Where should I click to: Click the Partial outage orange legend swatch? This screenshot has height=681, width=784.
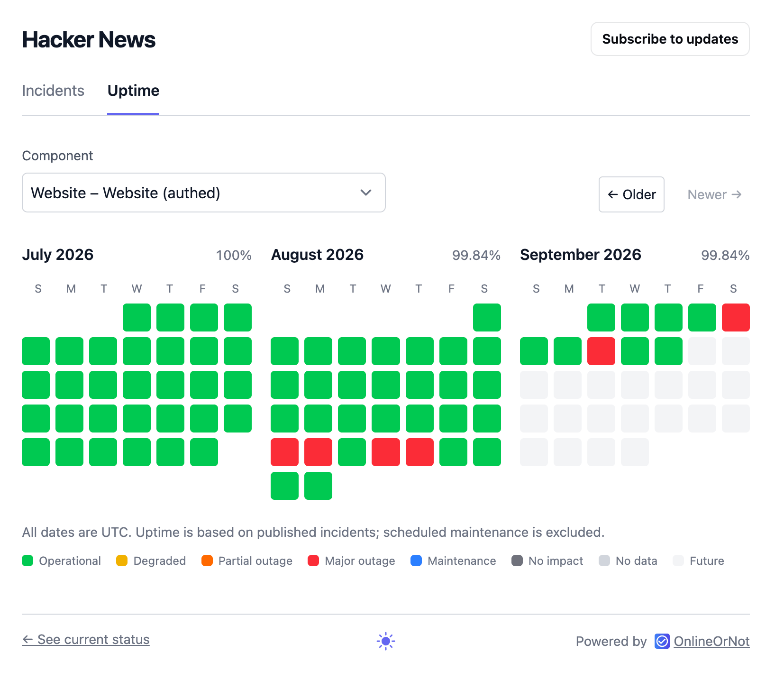click(x=207, y=561)
